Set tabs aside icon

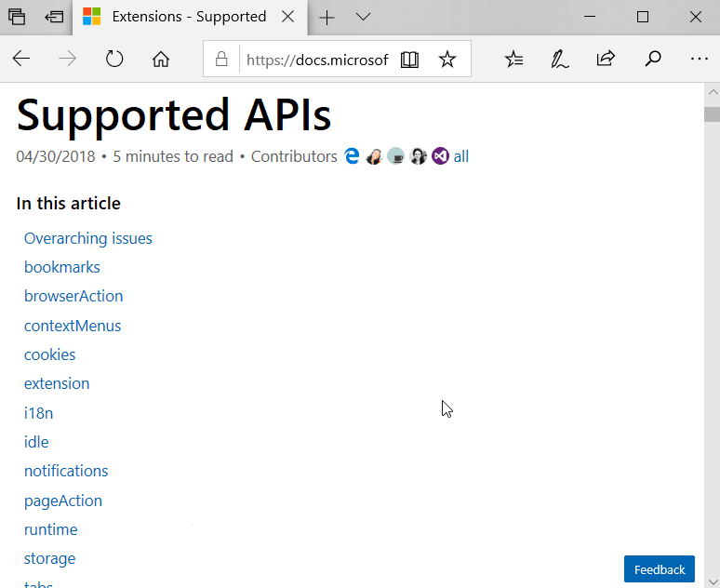(55, 17)
